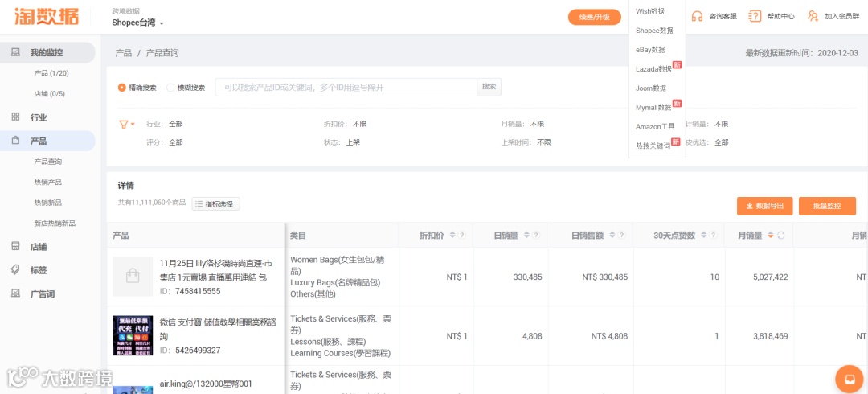Sort by 日销量 column arrows
This screenshot has height=394, width=868.
pyautogui.click(x=526, y=236)
